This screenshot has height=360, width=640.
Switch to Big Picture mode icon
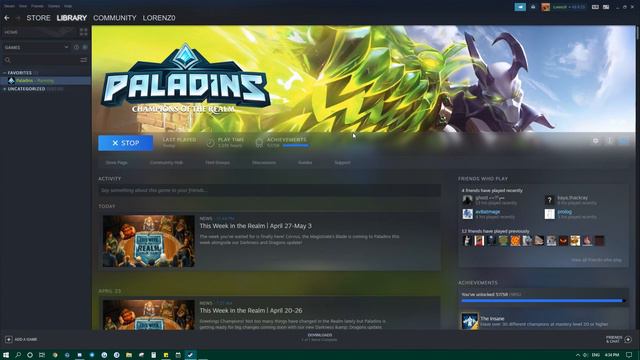[x=606, y=7]
